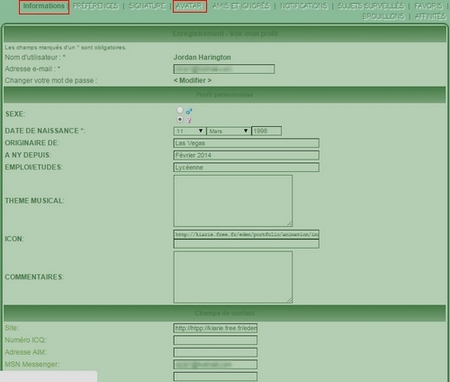The height and width of the screenshot is (382, 450).
Task: Click the Site URL input field
Action: pyautogui.click(x=215, y=328)
